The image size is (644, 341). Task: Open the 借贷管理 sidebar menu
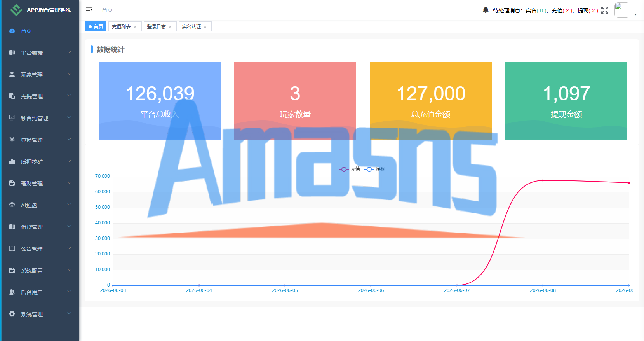coord(40,227)
